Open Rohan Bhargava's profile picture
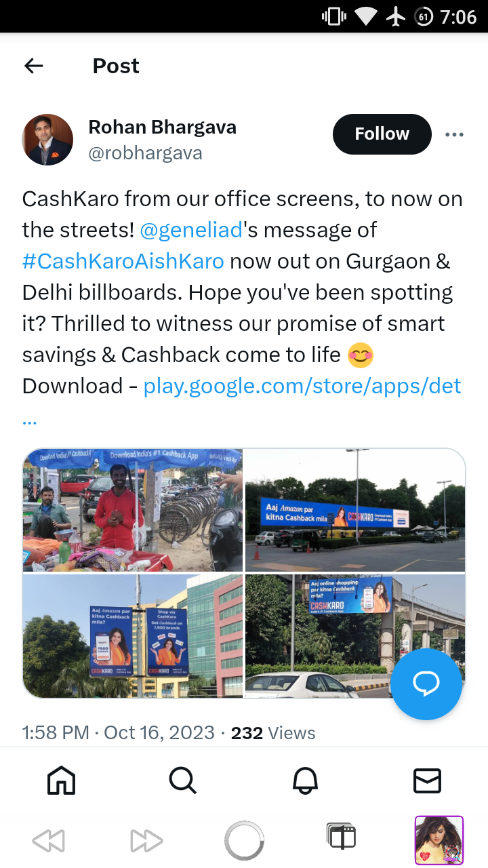Viewport: 488px width, 868px height. tap(47, 140)
